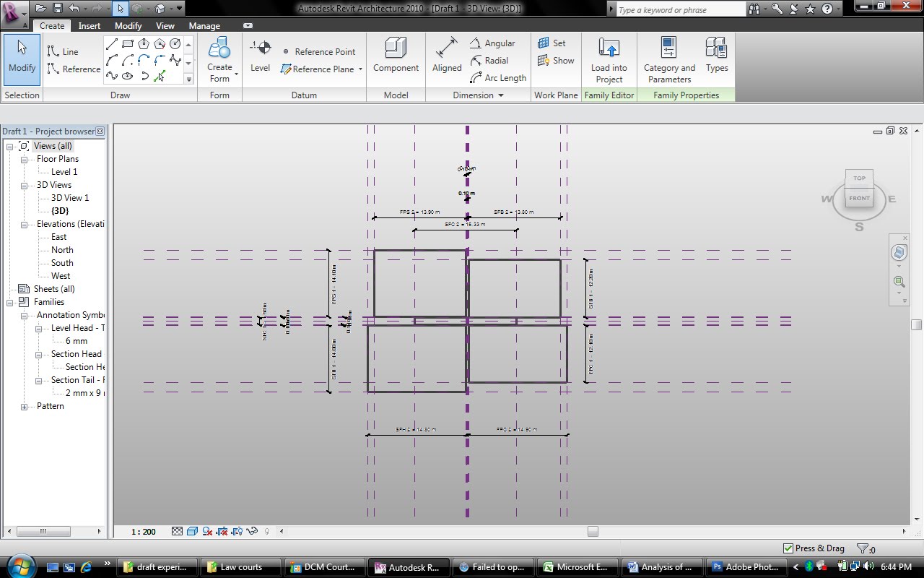The height and width of the screenshot is (578, 924).
Task: Select the Line drawing tool in Draw panel
Action: tap(112, 42)
